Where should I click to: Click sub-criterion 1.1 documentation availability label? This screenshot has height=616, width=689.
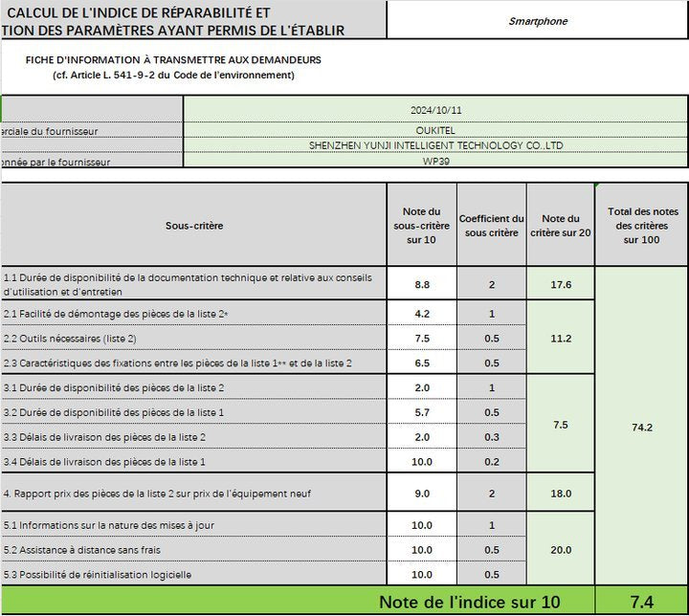pyautogui.click(x=193, y=284)
